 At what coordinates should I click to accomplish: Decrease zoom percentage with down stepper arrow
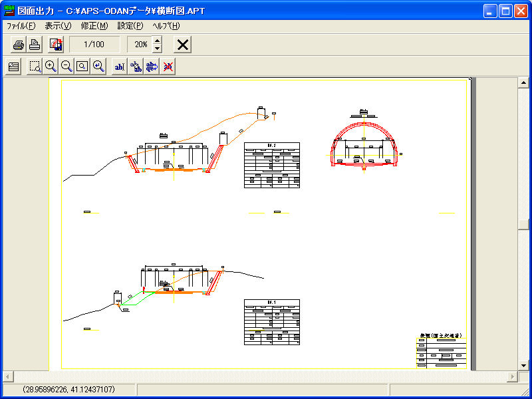[158, 49]
